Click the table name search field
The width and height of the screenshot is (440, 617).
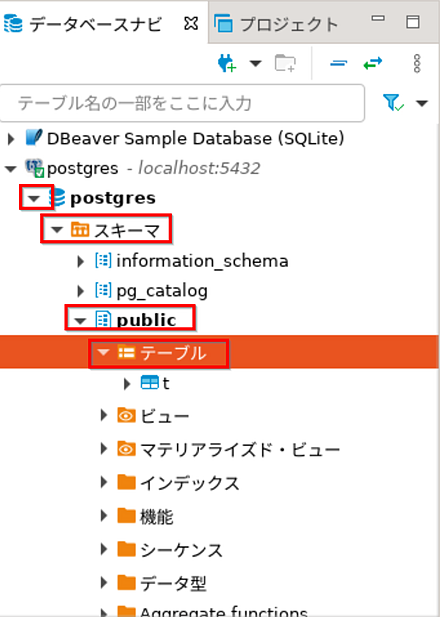pyautogui.click(x=182, y=103)
